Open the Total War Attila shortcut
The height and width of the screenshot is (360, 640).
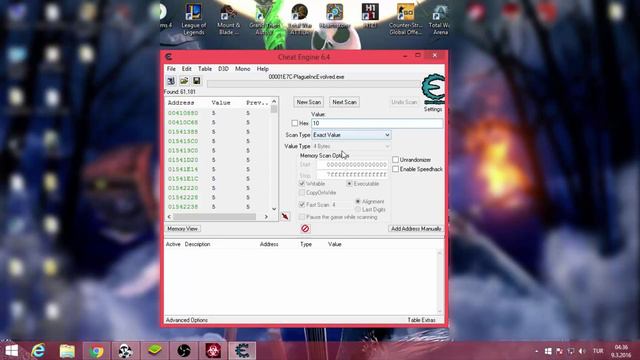tap(300, 20)
